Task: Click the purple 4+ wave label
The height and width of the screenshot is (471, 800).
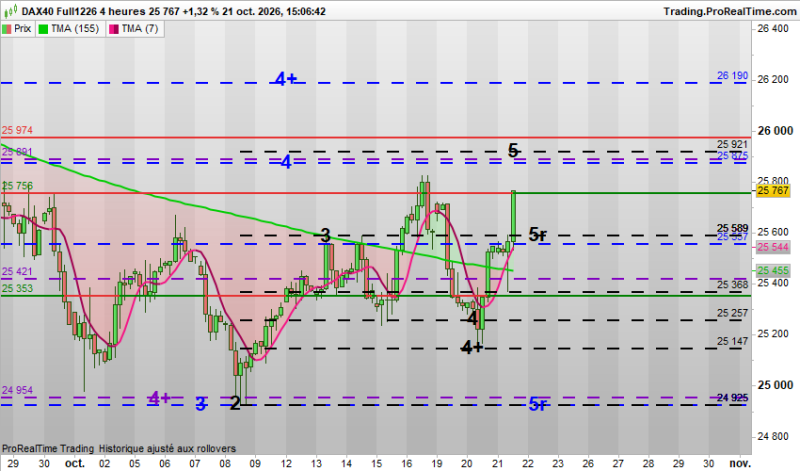Action: [x=159, y=398]
